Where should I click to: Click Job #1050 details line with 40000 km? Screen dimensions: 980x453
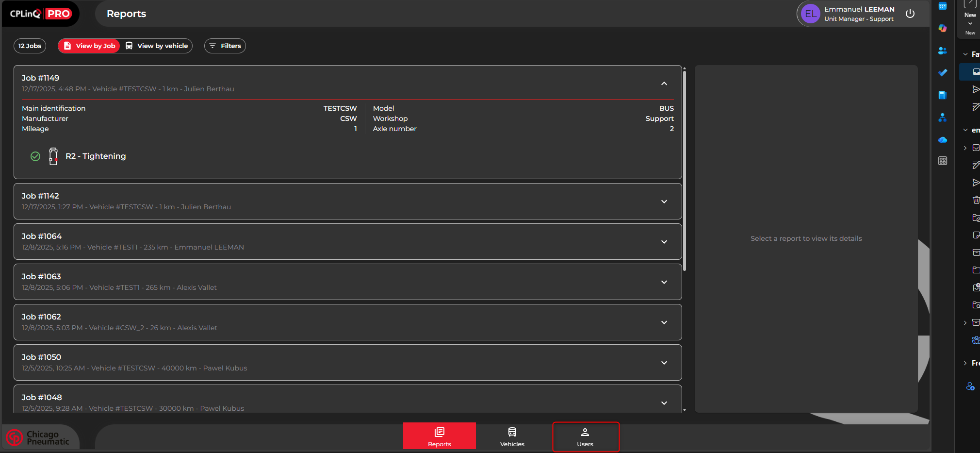coord(134,368)
